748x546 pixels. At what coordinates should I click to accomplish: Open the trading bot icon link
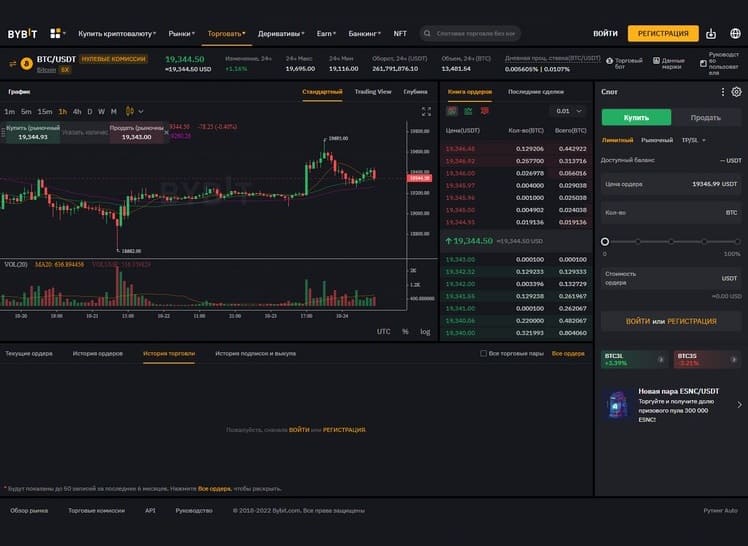(609, 61)
